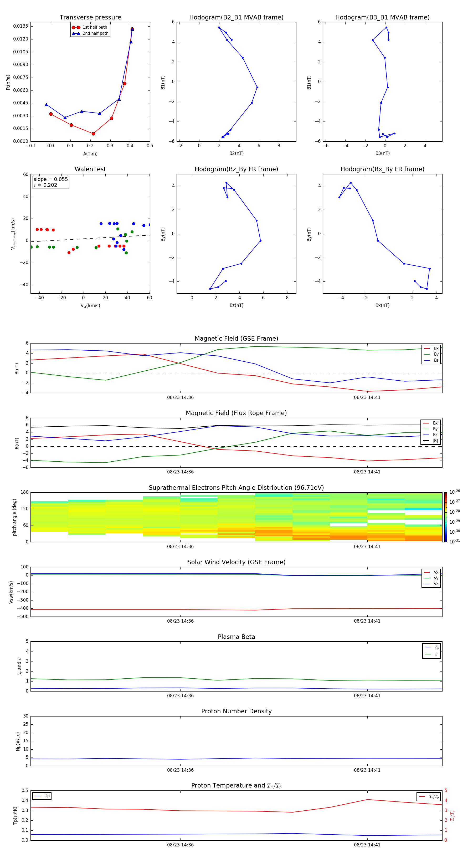473x868 pixels.
Task: Click the 'Proton Temperature and Te/Tp' title
Action: tap(236, 786)
